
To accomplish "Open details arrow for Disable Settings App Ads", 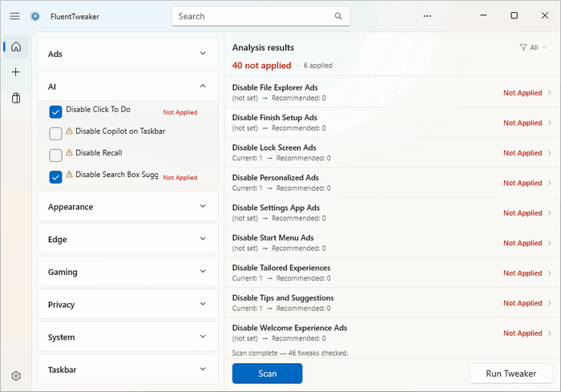I will click(550, 213).
